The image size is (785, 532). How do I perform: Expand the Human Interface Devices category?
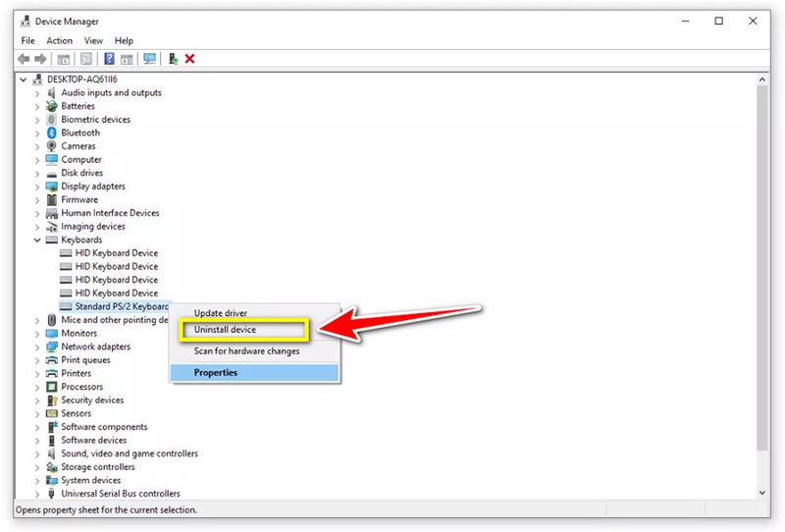37,213
